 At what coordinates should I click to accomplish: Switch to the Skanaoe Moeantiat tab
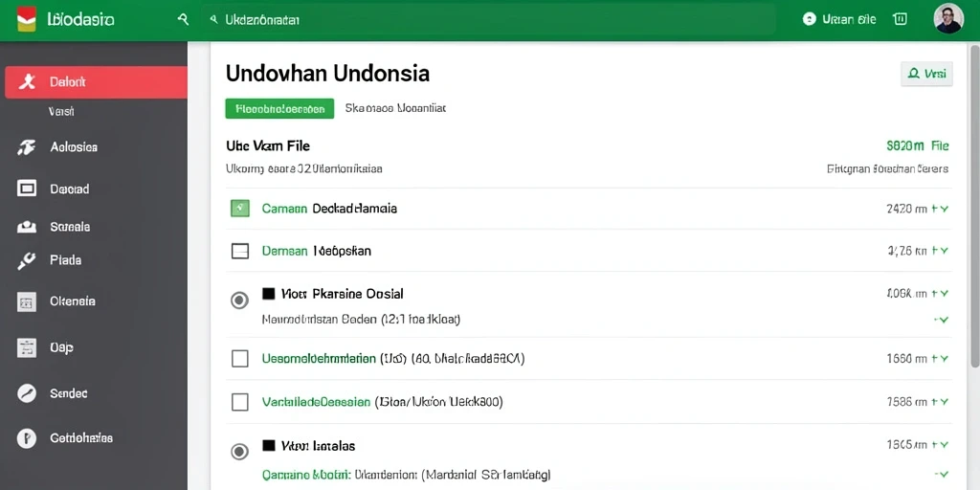tap(395, 108)
